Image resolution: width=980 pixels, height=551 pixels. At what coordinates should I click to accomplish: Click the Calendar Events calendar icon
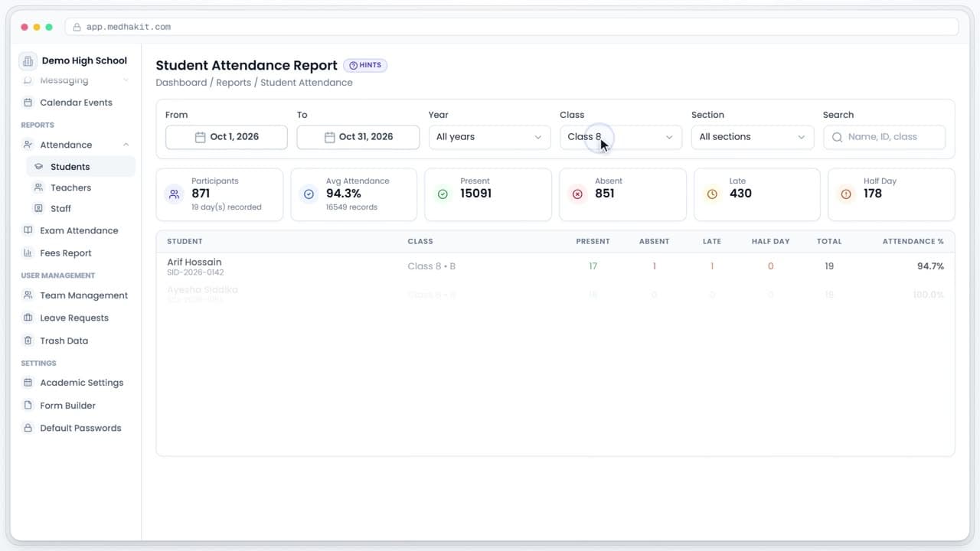(28, 103)
